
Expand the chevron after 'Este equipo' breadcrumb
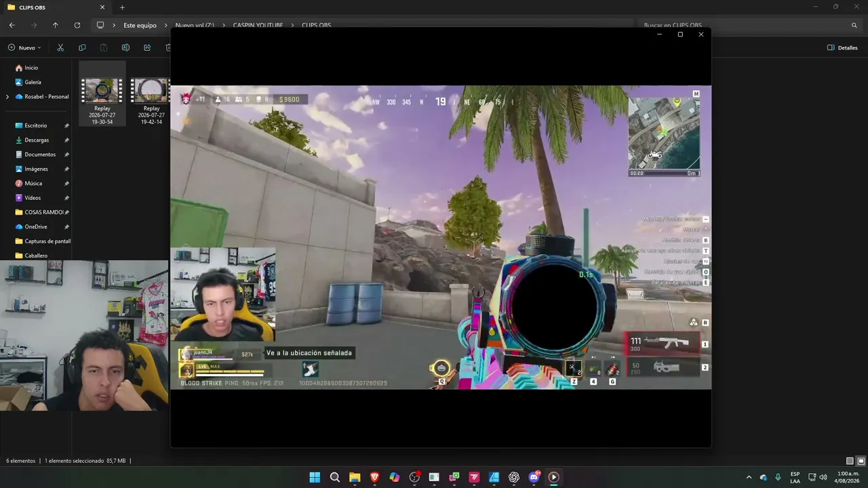tap(165, 25)
